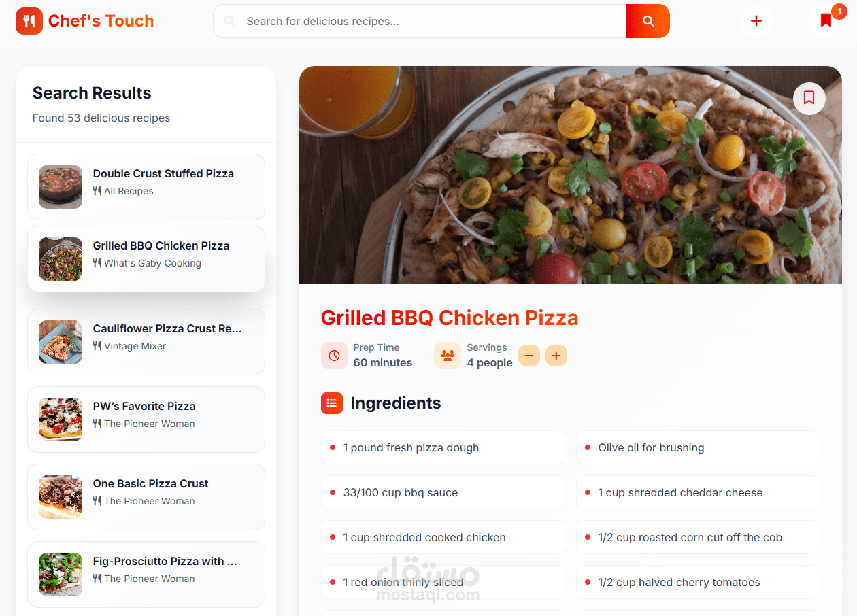Increase servings with the plus button

pos(556,356)
